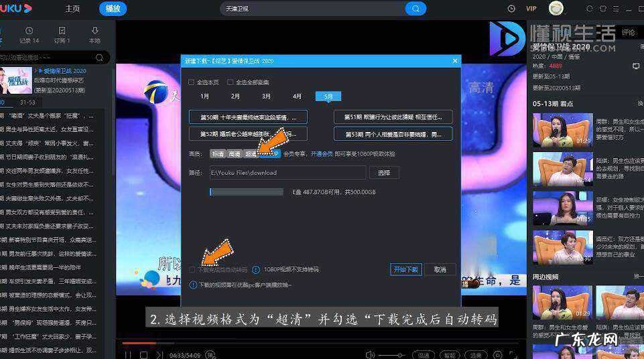Viewport: 644px width, 359px height.
Task: Pause the video with the pause button
Action: click(128, 355)
